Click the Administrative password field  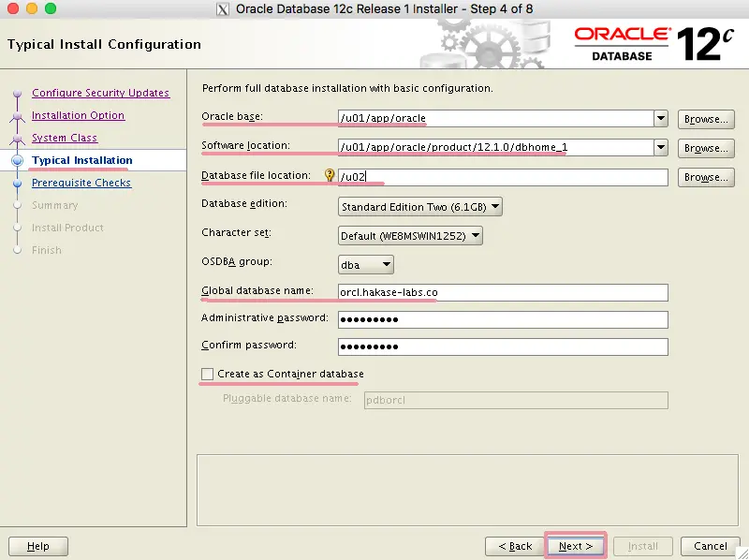click(503, 319)
